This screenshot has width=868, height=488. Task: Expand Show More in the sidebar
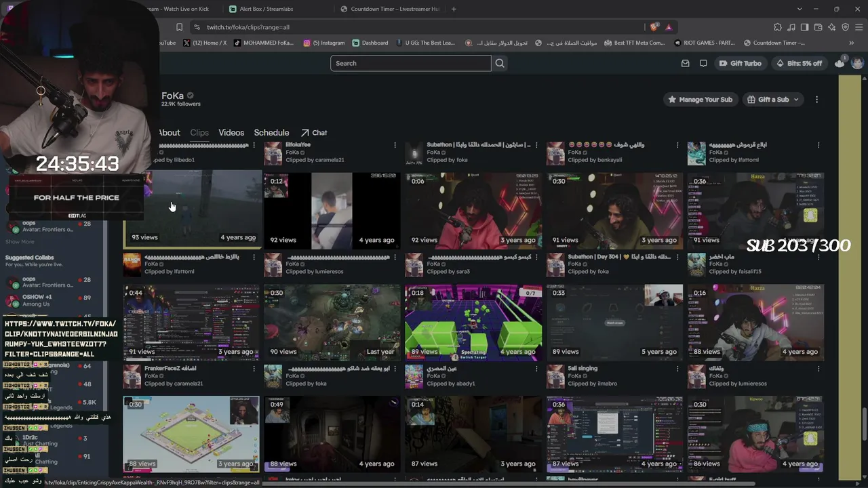(20, 241)
